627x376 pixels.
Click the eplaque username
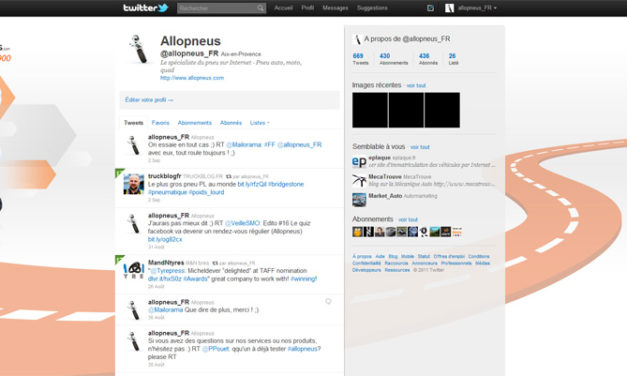coord(379,158)
